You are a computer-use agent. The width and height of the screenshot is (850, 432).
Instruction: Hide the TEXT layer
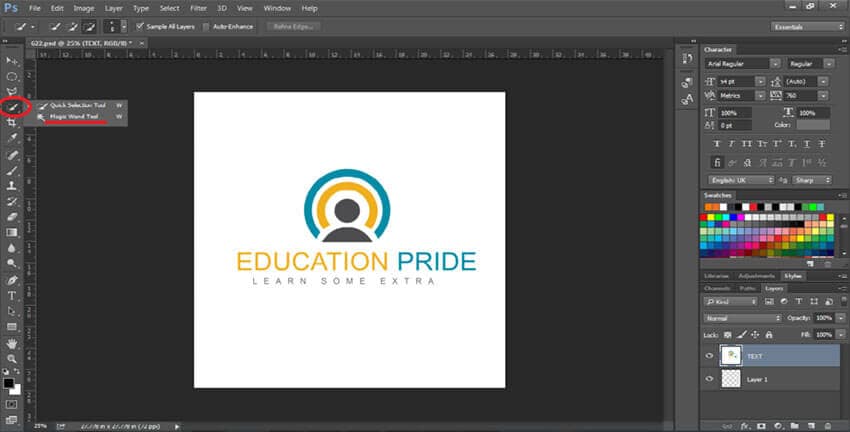click(709, 356)
